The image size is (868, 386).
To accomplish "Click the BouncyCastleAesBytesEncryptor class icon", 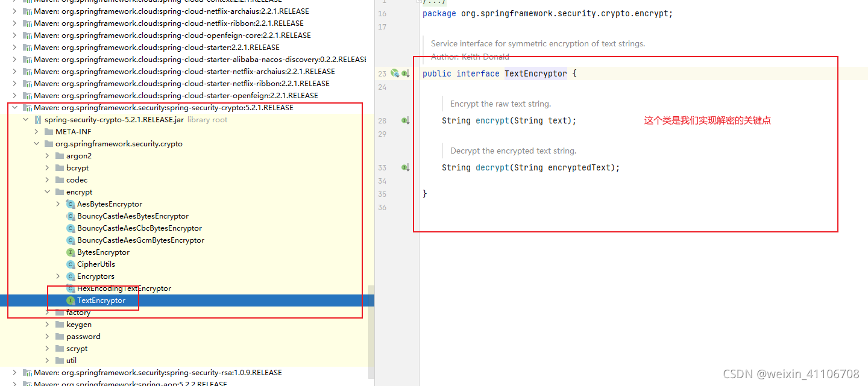I will [71, 216].
